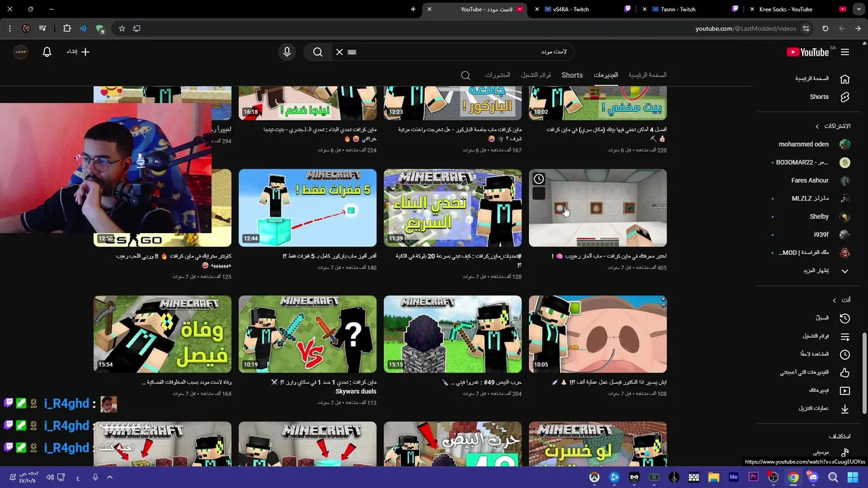868x488 pixels.
Task: Open File Explorer folder in taskbar
Action: click(713, 477)
